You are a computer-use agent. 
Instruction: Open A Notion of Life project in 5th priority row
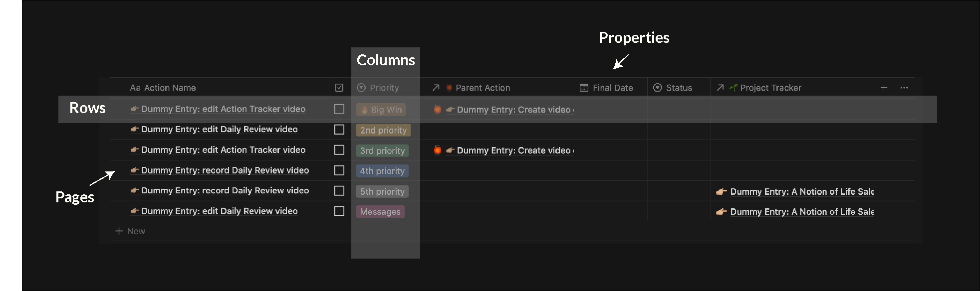coord(795,191)
